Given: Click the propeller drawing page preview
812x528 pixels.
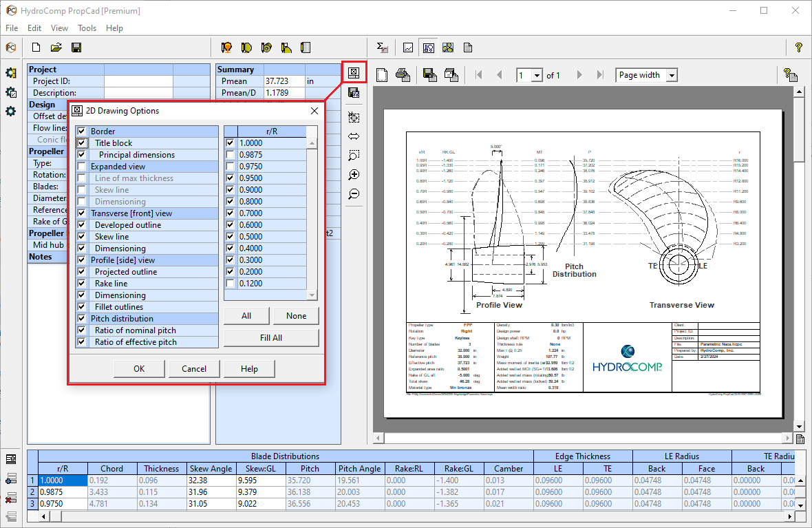Looking at the screenshot, I should [x=583, y=263].
